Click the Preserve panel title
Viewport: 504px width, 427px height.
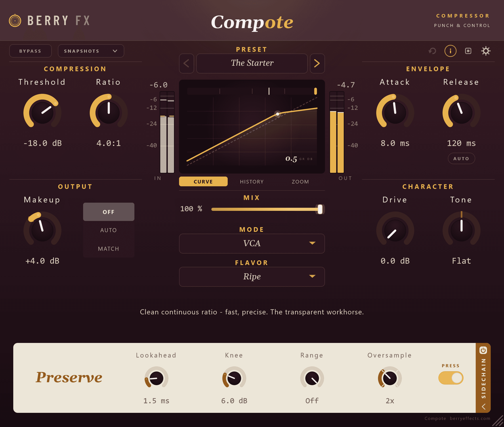pyautogui.click(x=69, y=377)
